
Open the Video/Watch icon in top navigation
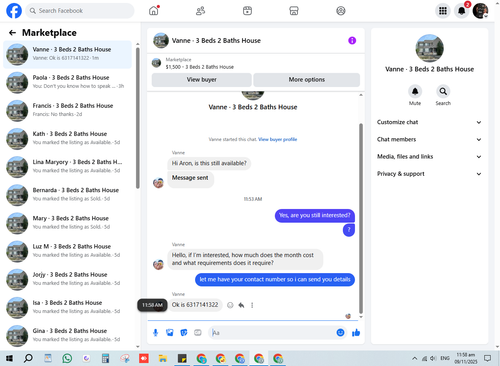(x=247, y=11)
